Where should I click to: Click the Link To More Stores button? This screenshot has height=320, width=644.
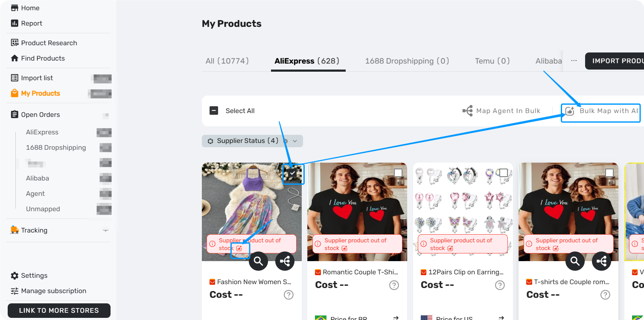tap(59, 311)
